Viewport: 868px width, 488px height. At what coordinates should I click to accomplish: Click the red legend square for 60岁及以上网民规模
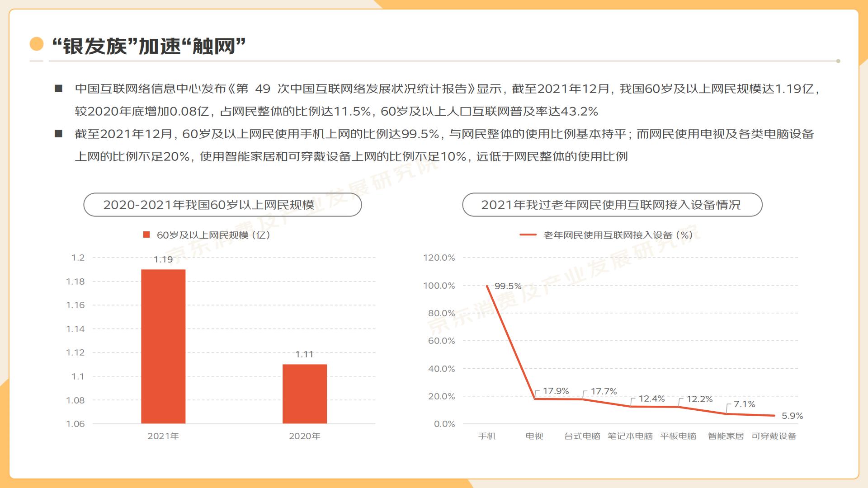point(146,235)
